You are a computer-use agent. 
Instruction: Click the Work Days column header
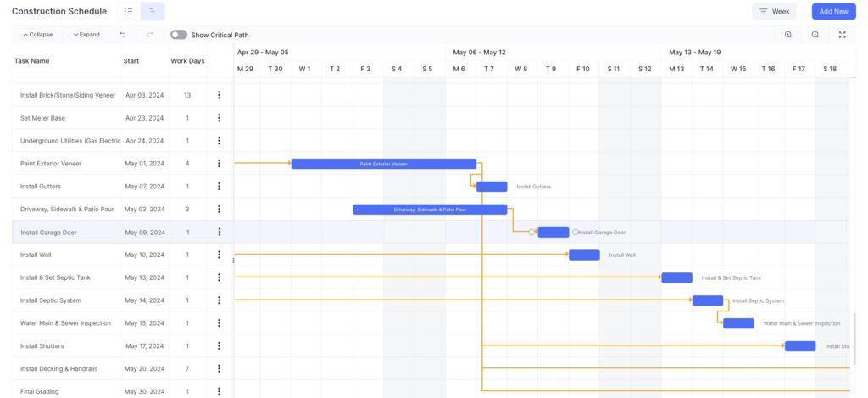187,61
